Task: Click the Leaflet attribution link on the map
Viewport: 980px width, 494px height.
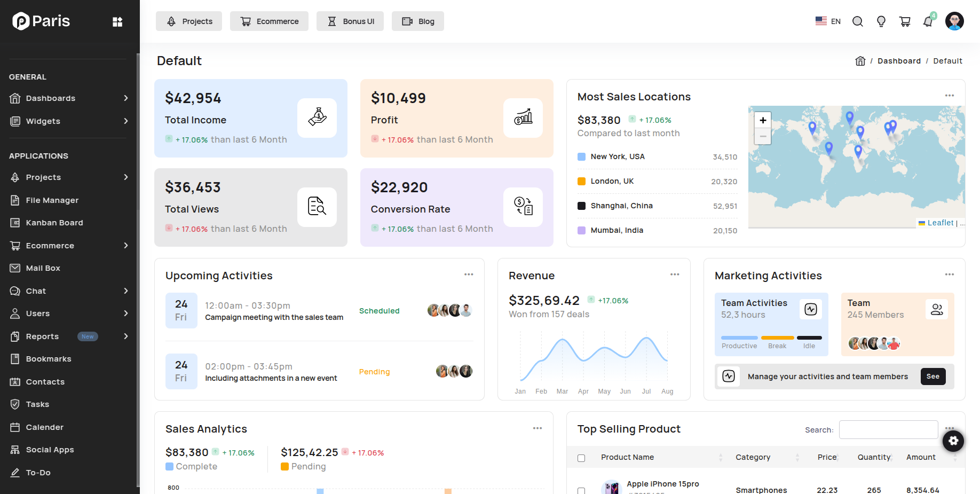Action: (941, 223)
